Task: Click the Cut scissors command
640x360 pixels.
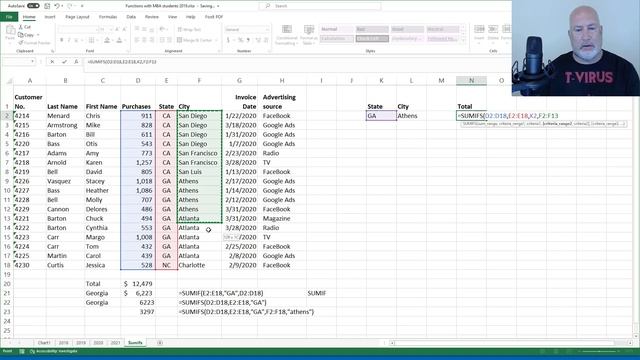Action: click(x=25, y=27)
